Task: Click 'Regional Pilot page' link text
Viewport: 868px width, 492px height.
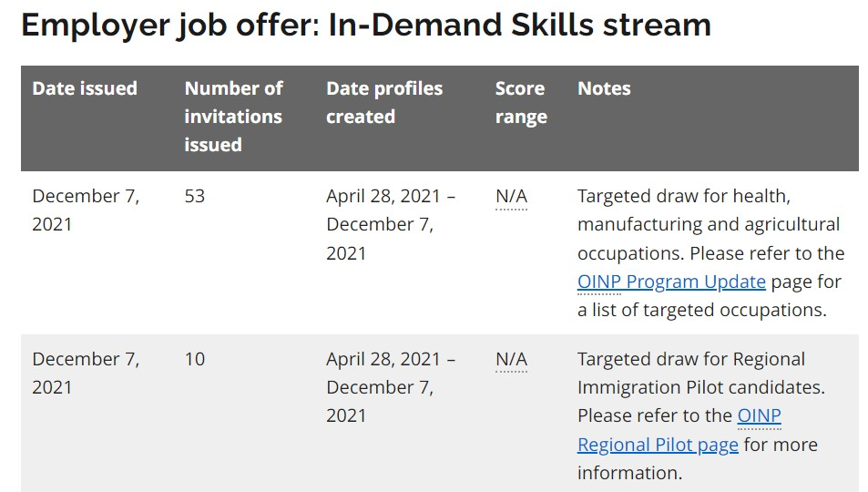Action: pyautogui.click(x=658, y=445)
